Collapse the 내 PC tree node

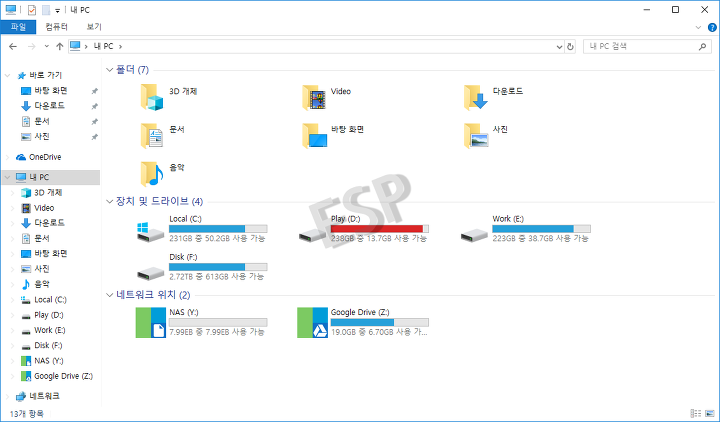point(7,177)
